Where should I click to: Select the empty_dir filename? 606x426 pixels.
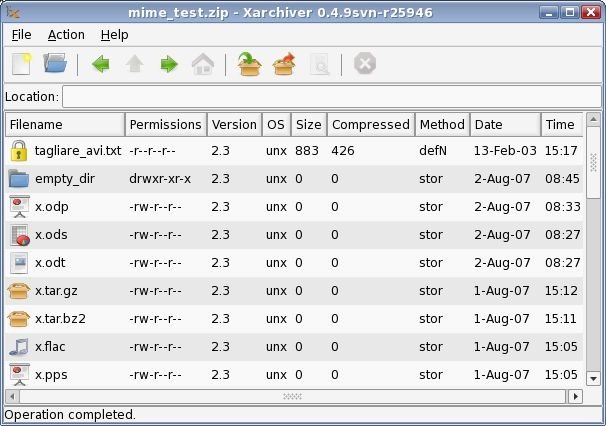pos(65,179)
